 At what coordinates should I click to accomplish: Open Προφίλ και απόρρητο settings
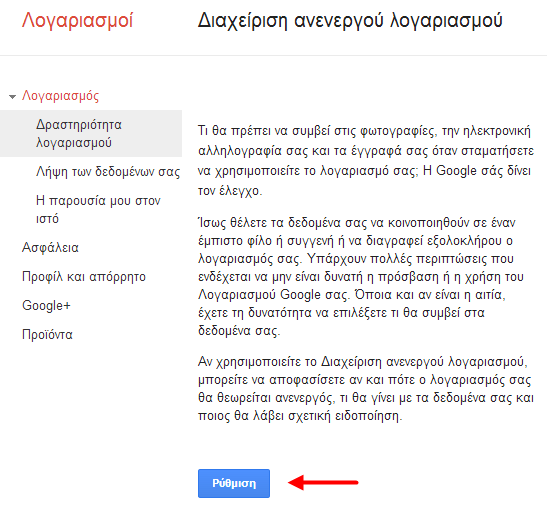pyautogui.click(x=84, y=276)
